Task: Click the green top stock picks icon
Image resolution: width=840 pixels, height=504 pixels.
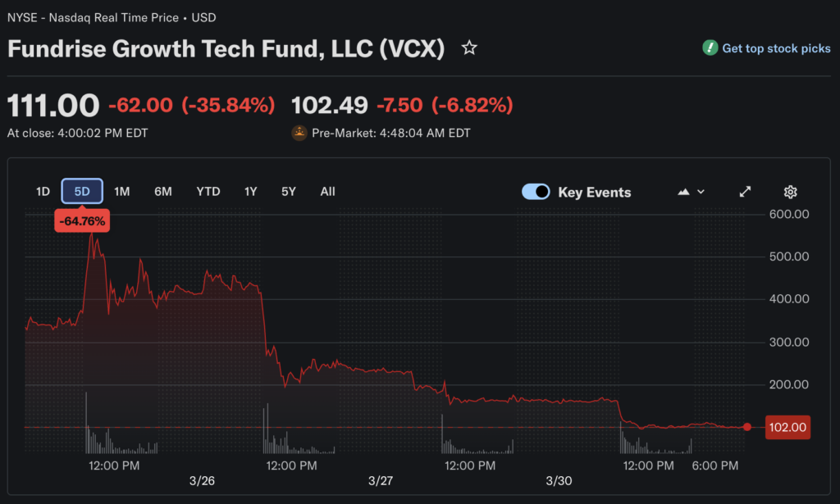Action: 710,48
